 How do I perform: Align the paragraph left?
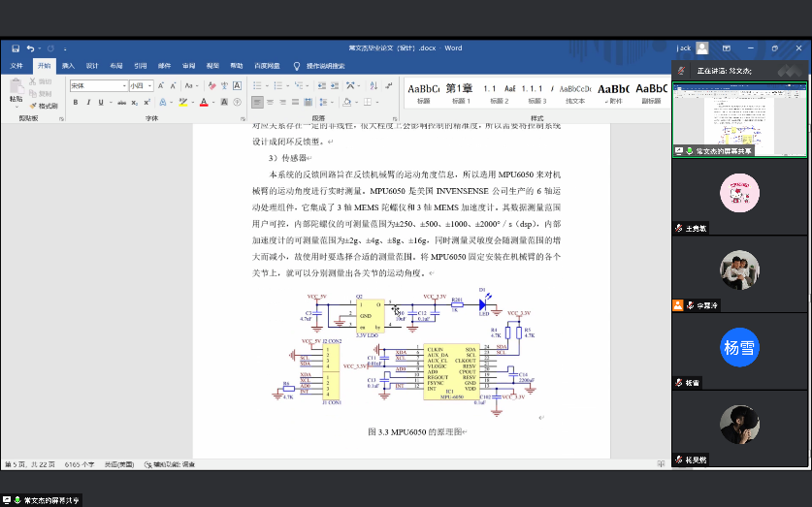[x=257, y=103]
